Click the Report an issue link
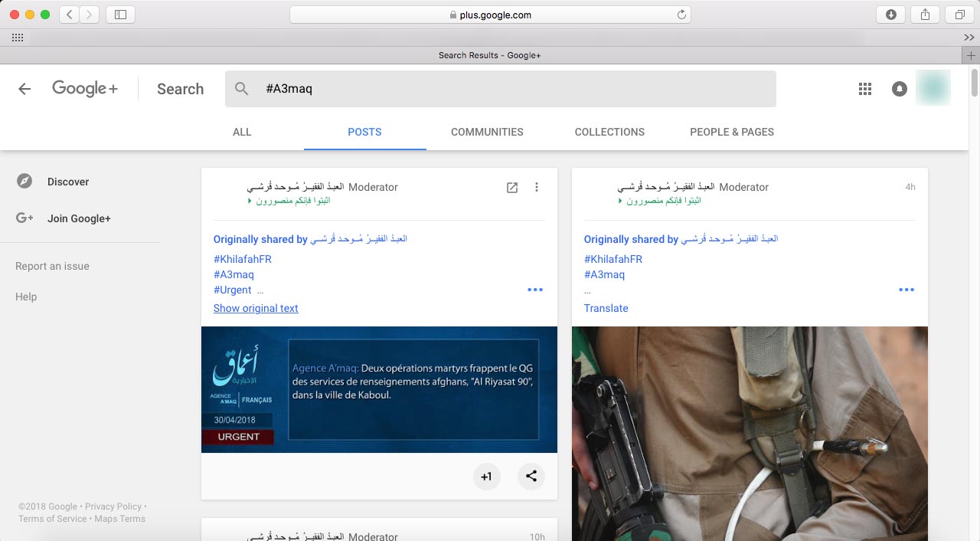Screen dimensions: 980x541 pos(52,266)
